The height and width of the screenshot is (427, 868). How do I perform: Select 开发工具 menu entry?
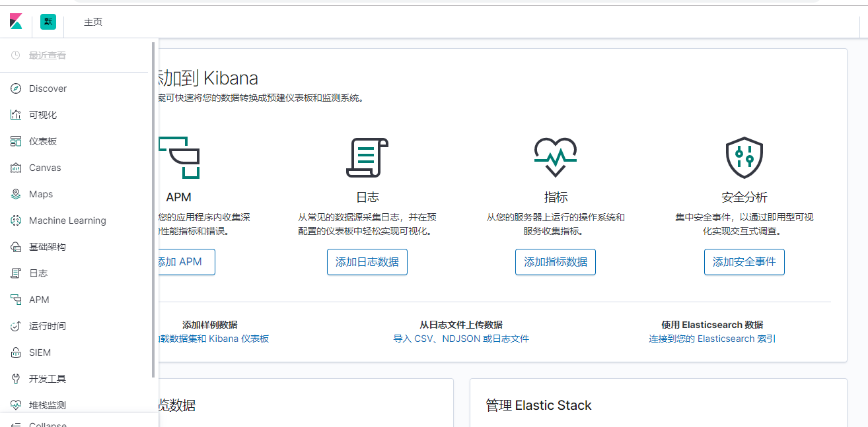pos(48,379)
